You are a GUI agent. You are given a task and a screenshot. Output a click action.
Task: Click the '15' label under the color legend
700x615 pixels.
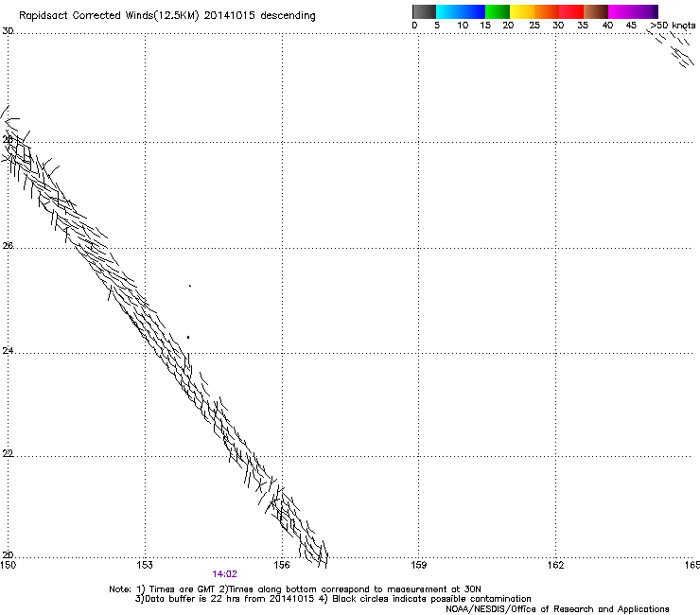click(x=485, y=25)
